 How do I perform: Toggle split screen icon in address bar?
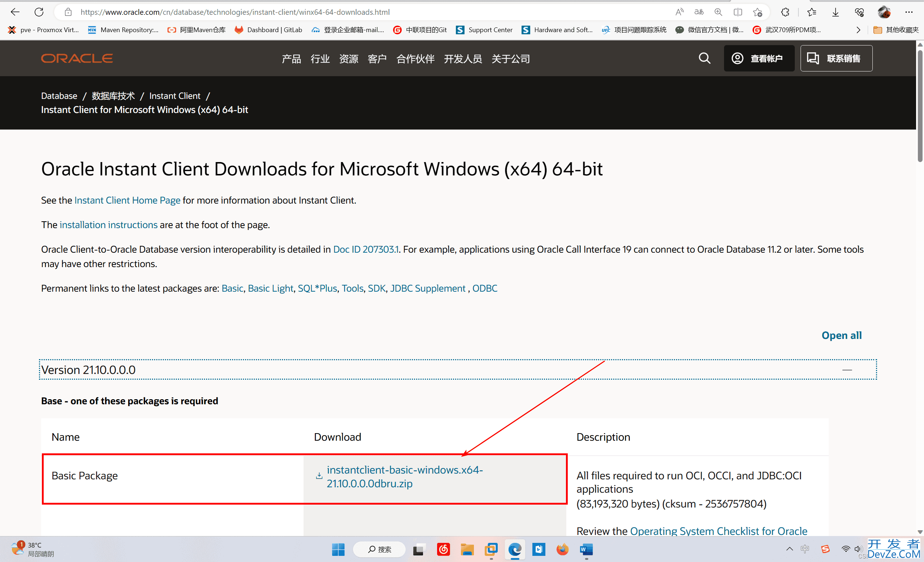(738, 12)
